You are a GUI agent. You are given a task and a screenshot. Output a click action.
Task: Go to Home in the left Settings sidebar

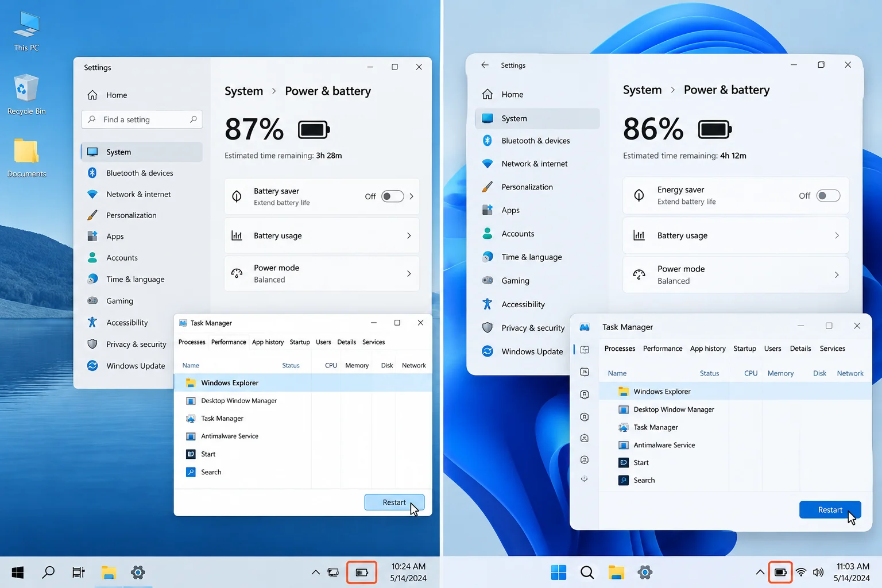142,95
